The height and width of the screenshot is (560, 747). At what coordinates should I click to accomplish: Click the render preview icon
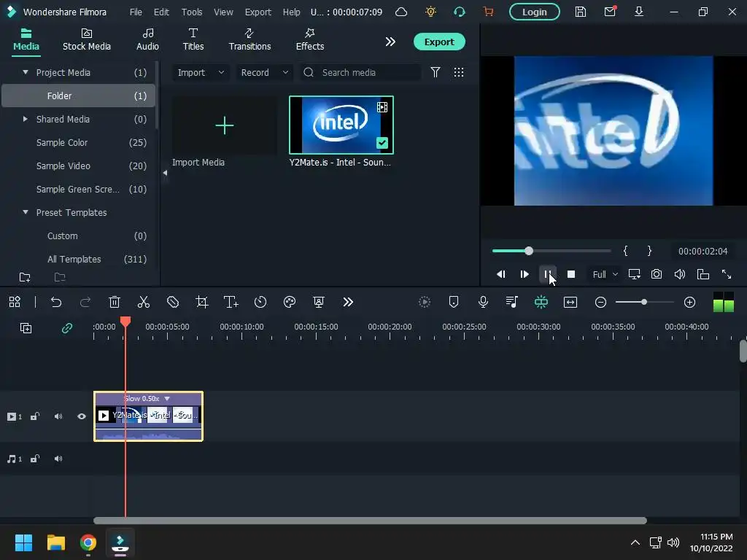[425, 302]
